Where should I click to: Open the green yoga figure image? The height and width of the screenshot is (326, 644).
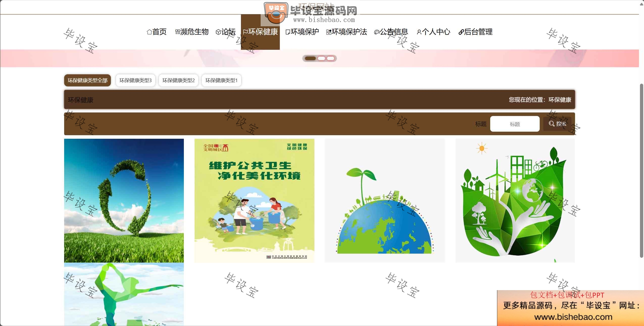(x=124, y=294)
